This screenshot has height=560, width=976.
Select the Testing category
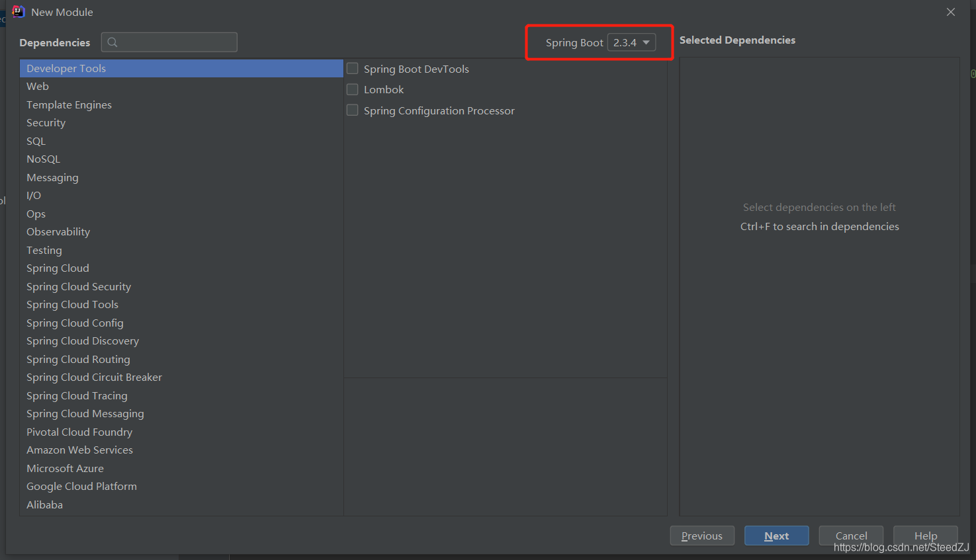coord(181,251)
